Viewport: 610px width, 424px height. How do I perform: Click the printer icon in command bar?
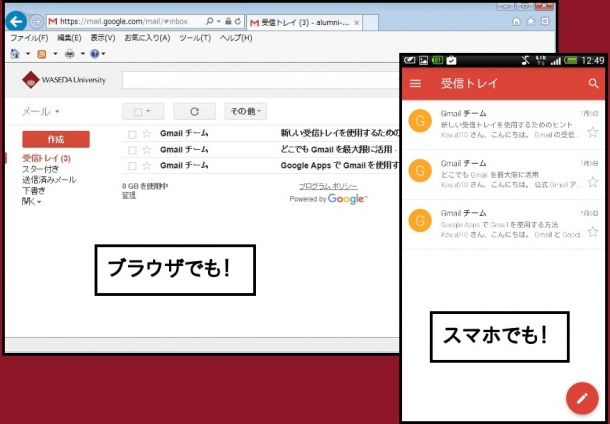coord(70,54)
